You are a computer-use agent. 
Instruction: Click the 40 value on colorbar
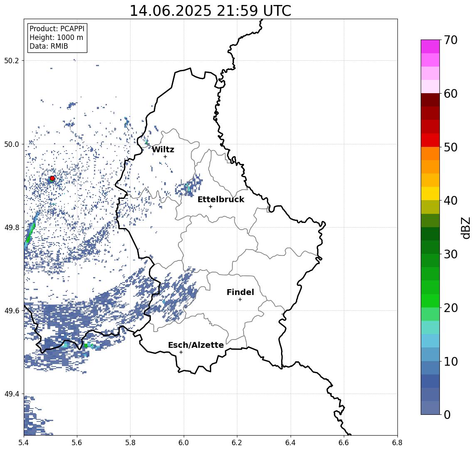tap(451, 201)
